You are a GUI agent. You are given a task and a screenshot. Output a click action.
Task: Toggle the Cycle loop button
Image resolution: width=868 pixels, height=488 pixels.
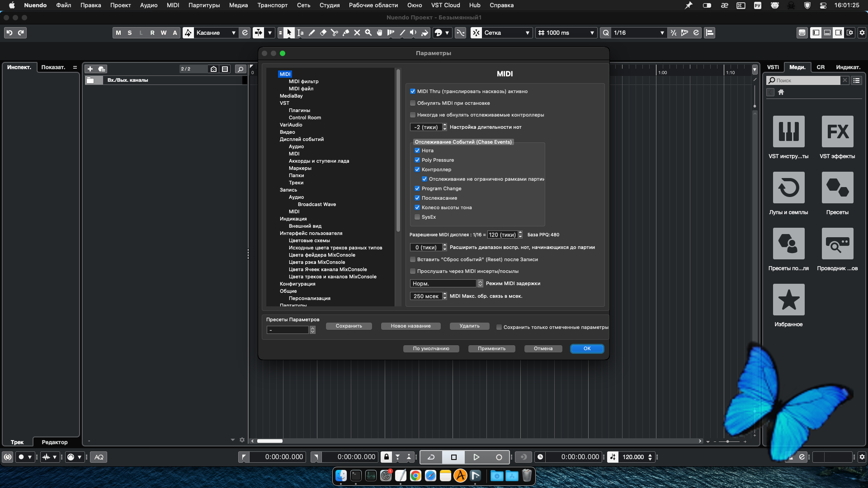coord(431,457)
